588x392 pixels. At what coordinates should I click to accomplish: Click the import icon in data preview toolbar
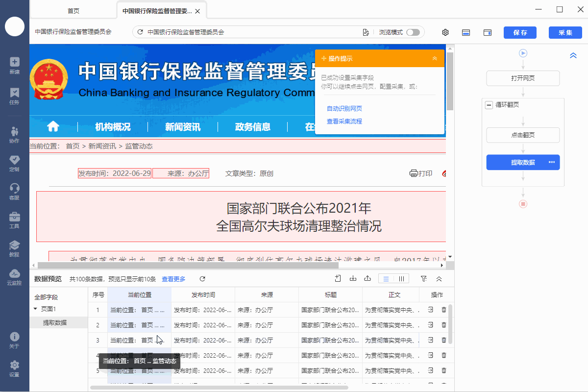pos(353,279)
